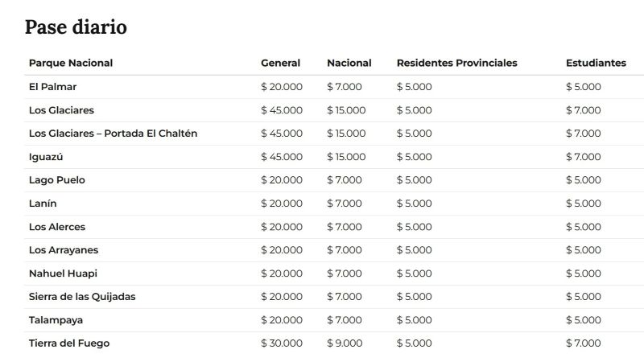Click the General column header
This screenshot has height=362, width=644.
click(280, 63)
